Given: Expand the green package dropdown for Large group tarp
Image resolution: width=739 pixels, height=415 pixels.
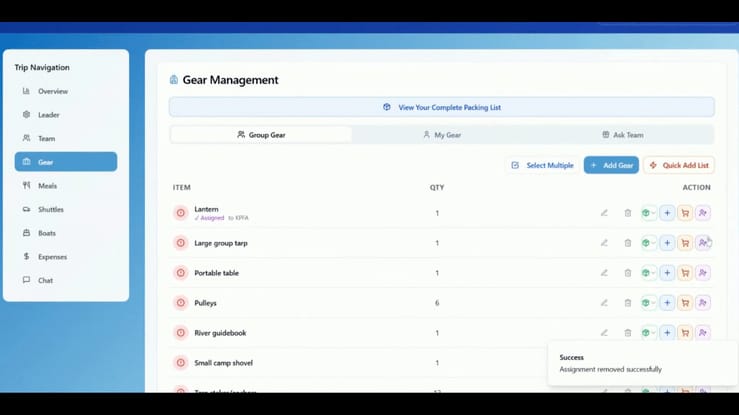Looking at the screenshot, I should point(648,243).
